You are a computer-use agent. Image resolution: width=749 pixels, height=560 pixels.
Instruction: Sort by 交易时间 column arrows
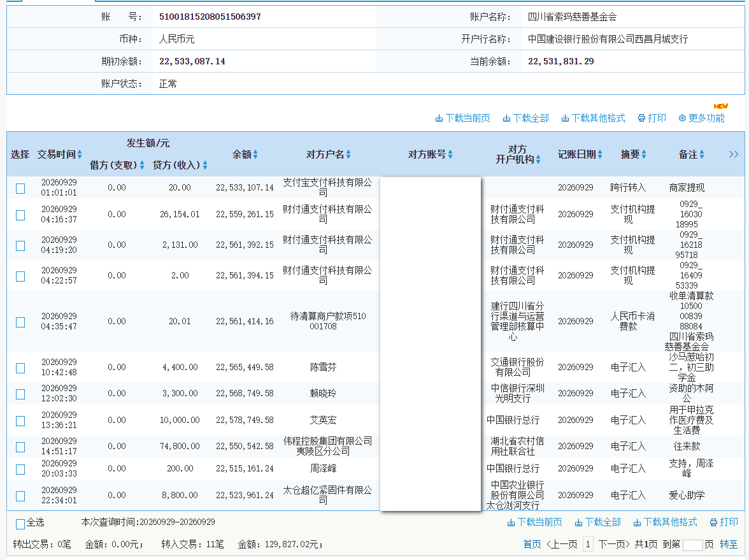click(80, 154)
